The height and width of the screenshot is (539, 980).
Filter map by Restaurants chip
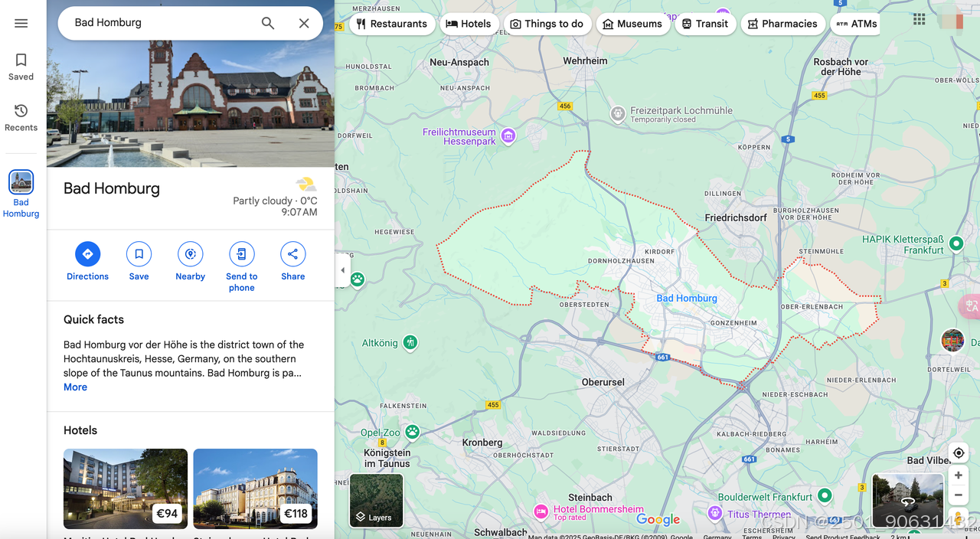(392, 24)
